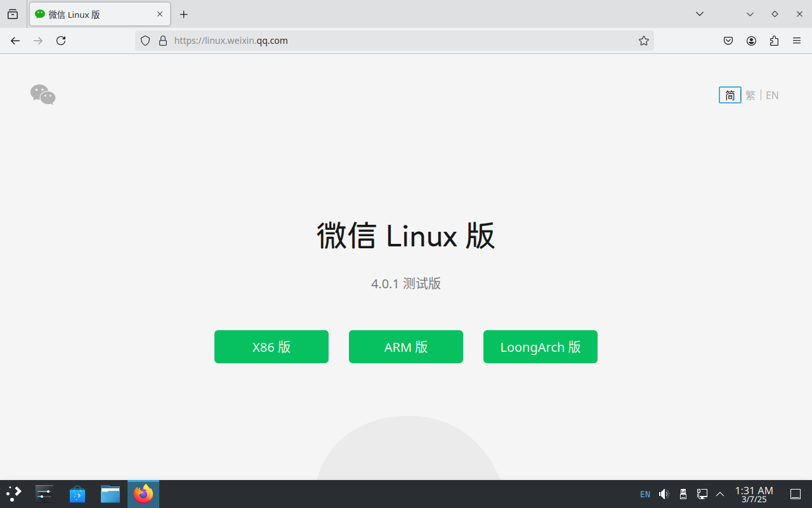The image size is (812, 508).
Task: Switch page language to EN
Action: click(x=772, y=95)
